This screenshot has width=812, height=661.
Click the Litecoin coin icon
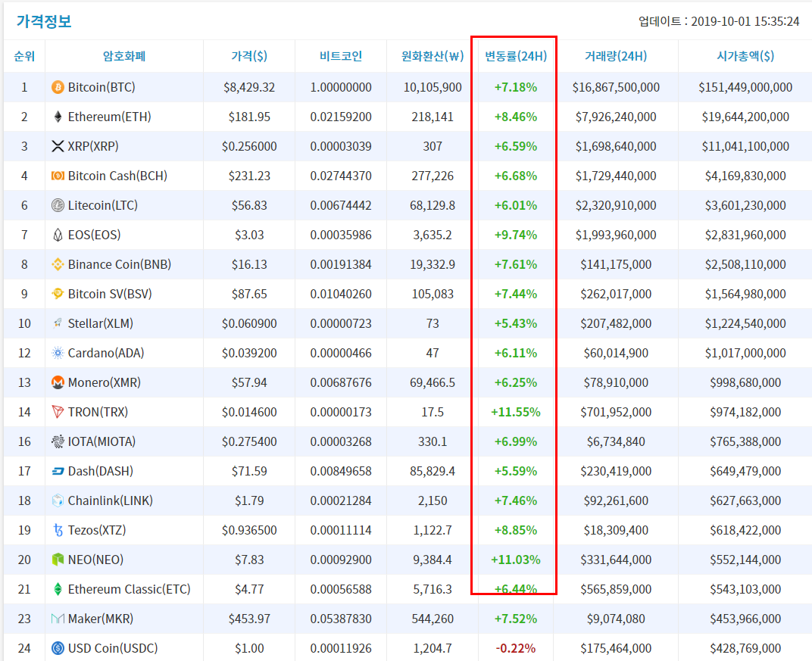tap(58, 205)
